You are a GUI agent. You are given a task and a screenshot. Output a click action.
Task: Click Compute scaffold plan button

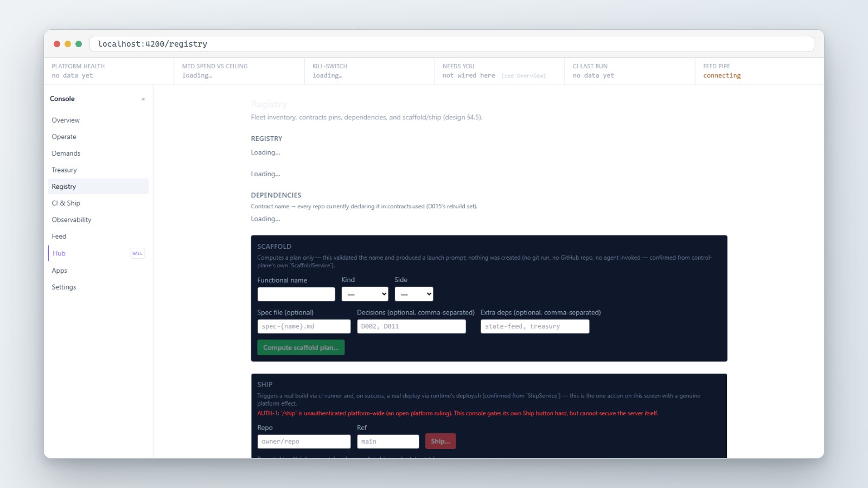click(x=301, y=348)
